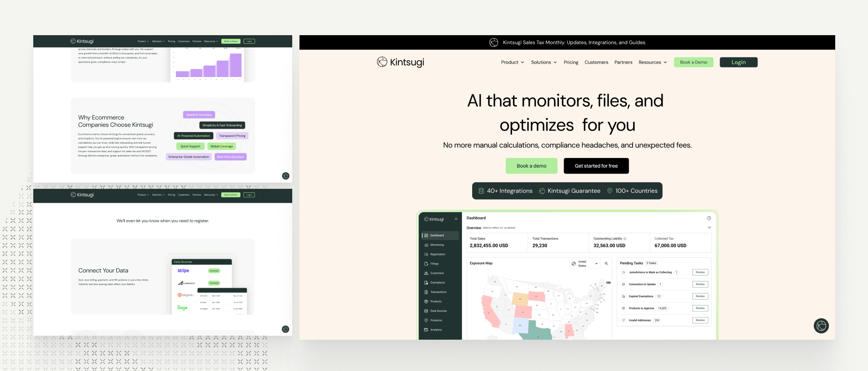Review the Expired Exemptions task

tap(700, 296)
